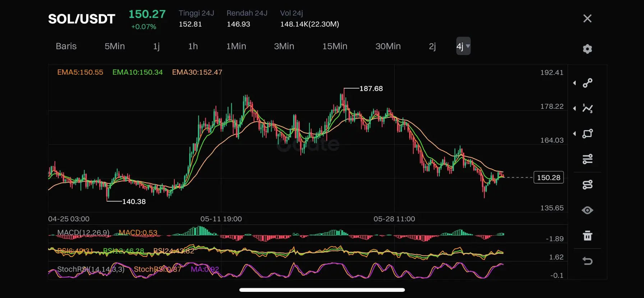The image size is (644, 298).
Task: Toggle drawings visibility eye icon
Action: point(588,210)
